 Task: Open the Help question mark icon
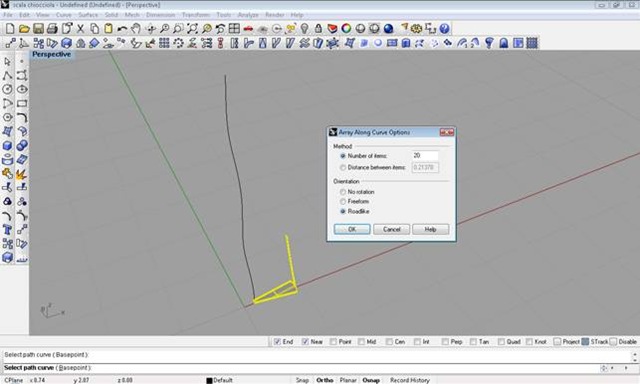pos(444,29)
